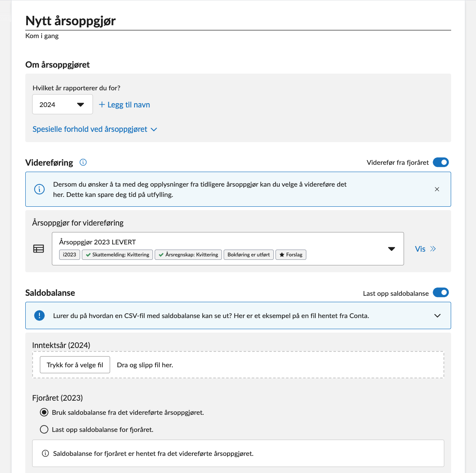Click the Kom i gang text

42,36
